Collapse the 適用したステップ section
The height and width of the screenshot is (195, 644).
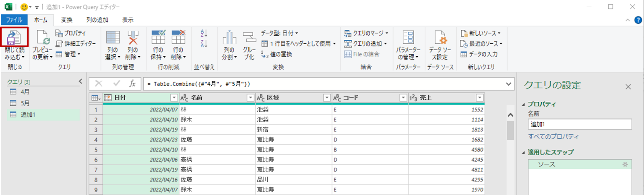pyautogui.click(x=524, y=153)
